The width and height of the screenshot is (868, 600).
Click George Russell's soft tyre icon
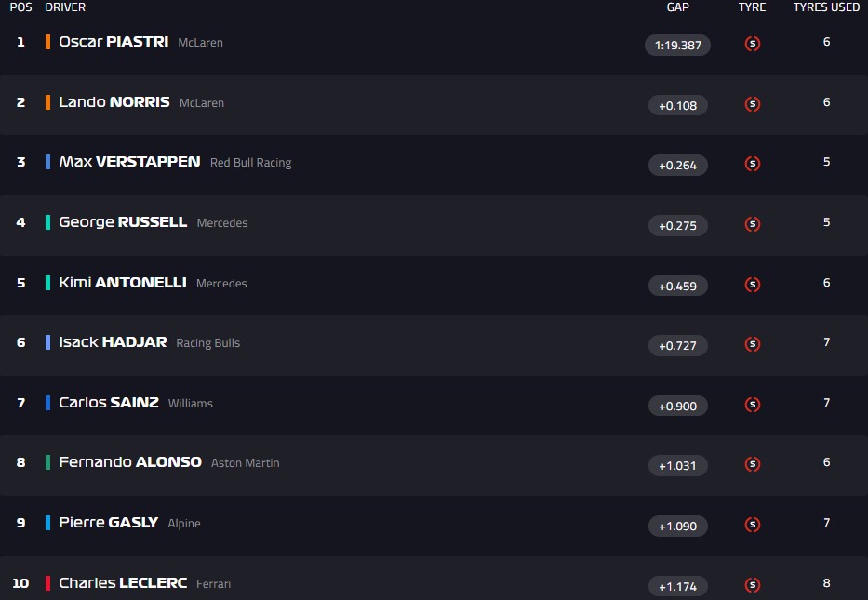pos(753,224)
